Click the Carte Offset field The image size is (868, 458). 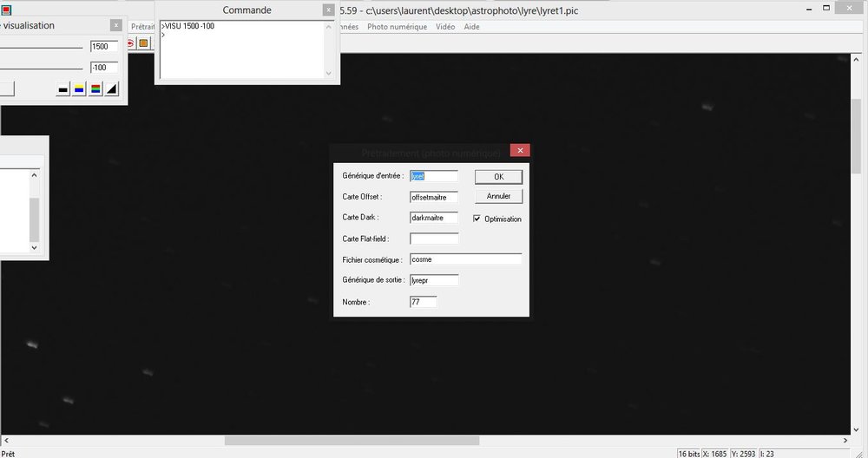[434, 197]
